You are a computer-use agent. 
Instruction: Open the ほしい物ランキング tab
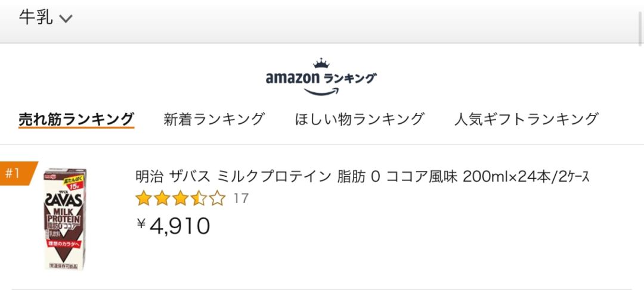pos(360,119)
